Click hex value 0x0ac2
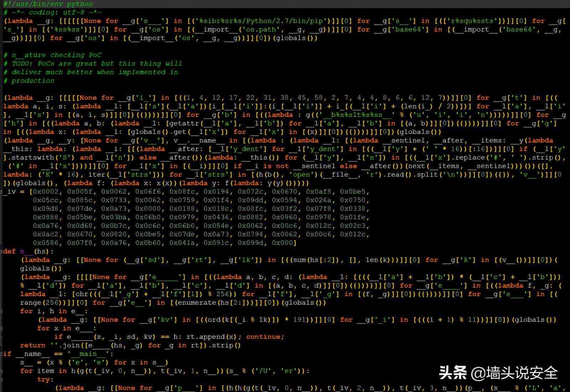The width and height of the screenshot is (570, 392). (46, 235)
